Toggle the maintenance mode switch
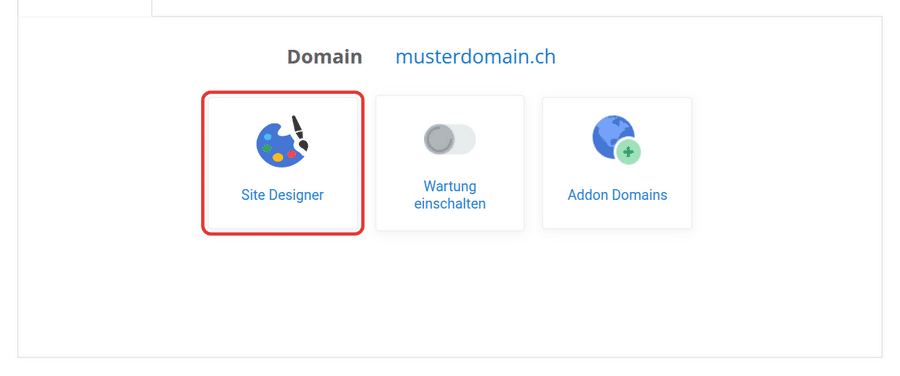Image resolution: width=900 pixels, height=376 pixels. point(450,139)
